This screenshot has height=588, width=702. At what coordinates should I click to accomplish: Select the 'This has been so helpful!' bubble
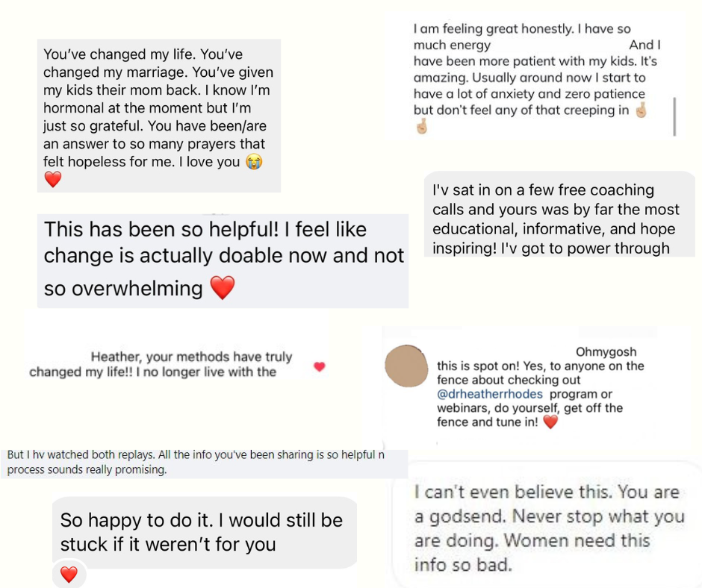[223, 261]
